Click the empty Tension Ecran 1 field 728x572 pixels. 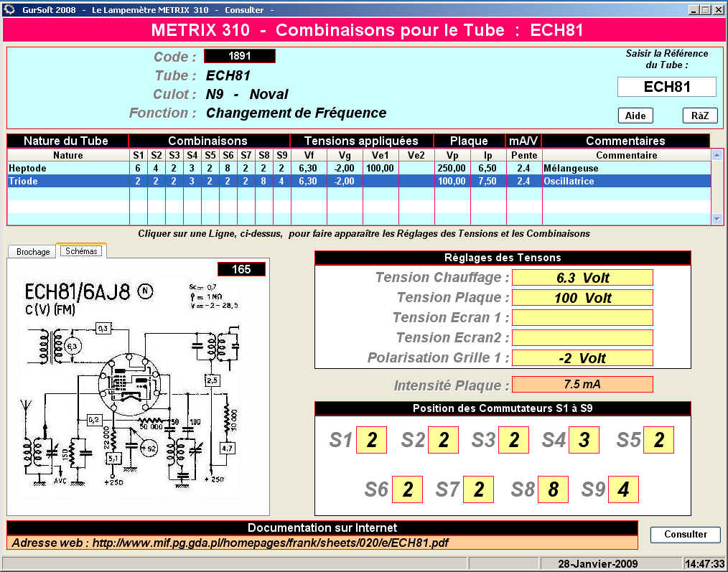(582, 317)
